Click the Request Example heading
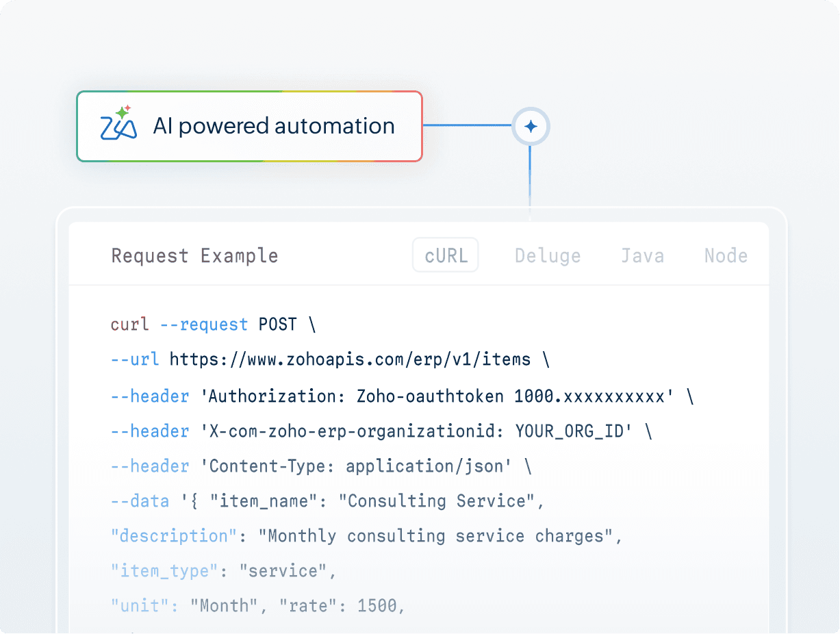Image resolution: width=840 pixels, height=634 pixels. point(194,255)
